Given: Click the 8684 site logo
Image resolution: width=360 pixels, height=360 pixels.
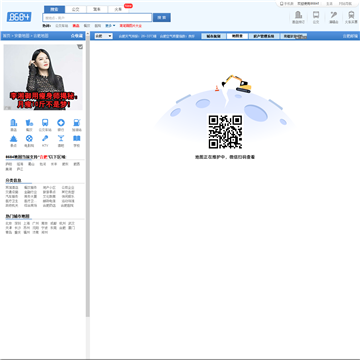Looking at the screenshot, I should [19, 17].
